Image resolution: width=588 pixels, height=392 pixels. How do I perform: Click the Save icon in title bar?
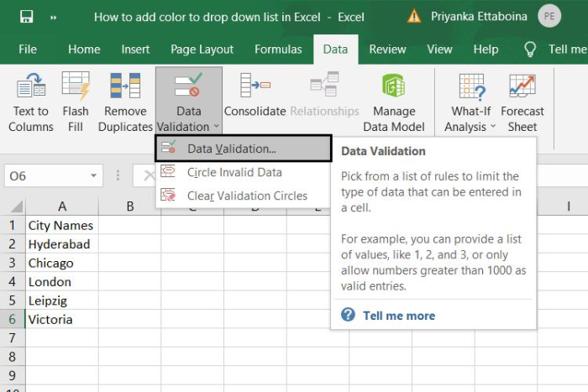[x=26, y=16]
